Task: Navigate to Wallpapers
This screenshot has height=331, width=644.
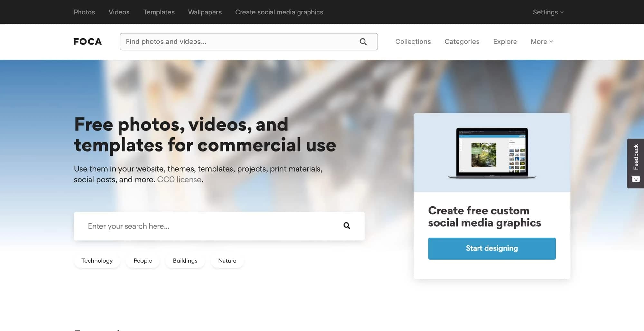Action: coord(205,12)
